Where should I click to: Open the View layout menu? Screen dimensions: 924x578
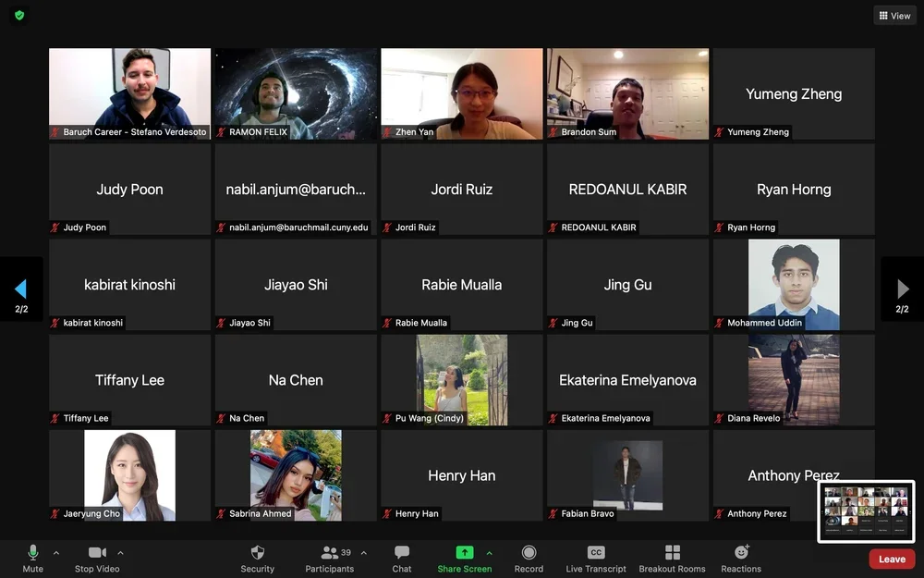click(894, 16)
